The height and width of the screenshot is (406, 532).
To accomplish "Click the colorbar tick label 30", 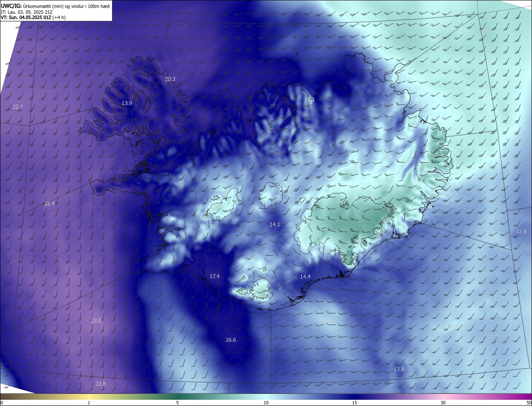I will 443,403.
